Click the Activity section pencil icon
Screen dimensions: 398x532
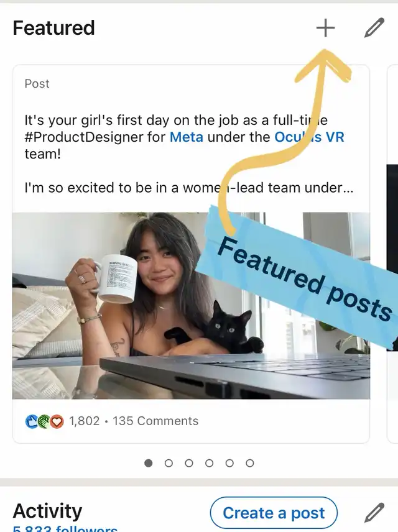coord(374,513)
